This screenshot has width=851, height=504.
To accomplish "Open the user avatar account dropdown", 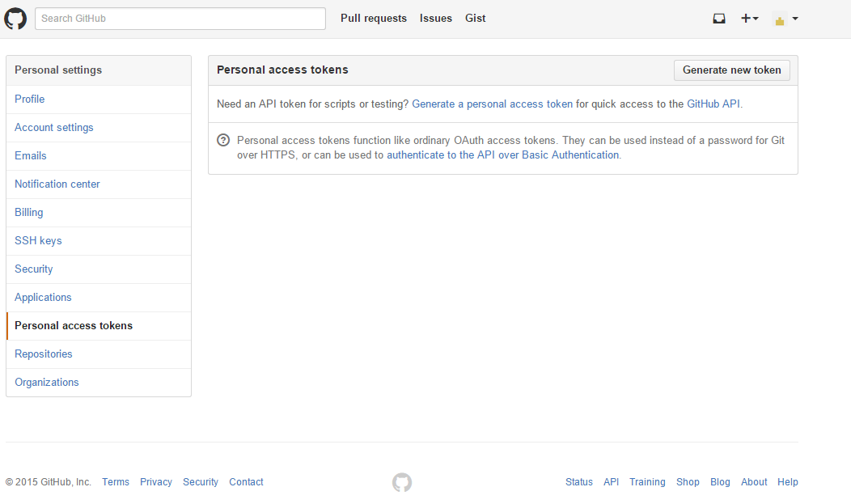I will coord(785,19).
